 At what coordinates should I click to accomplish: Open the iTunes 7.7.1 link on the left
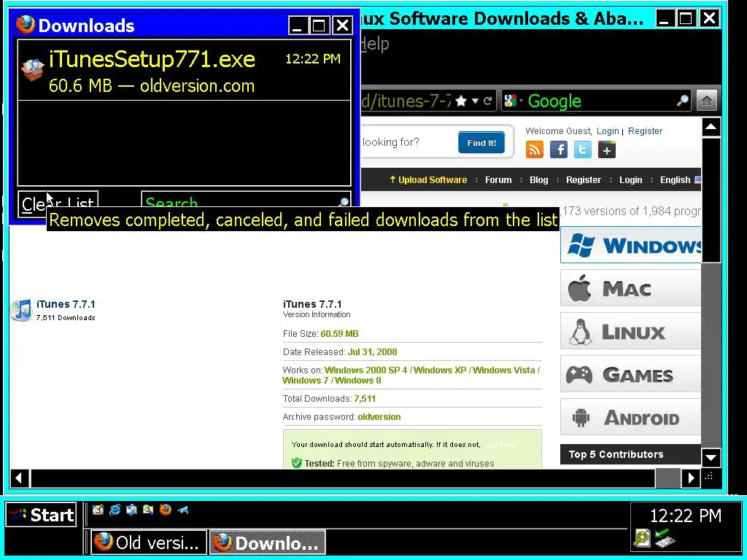pyautogui.click(x=66, y=304)
